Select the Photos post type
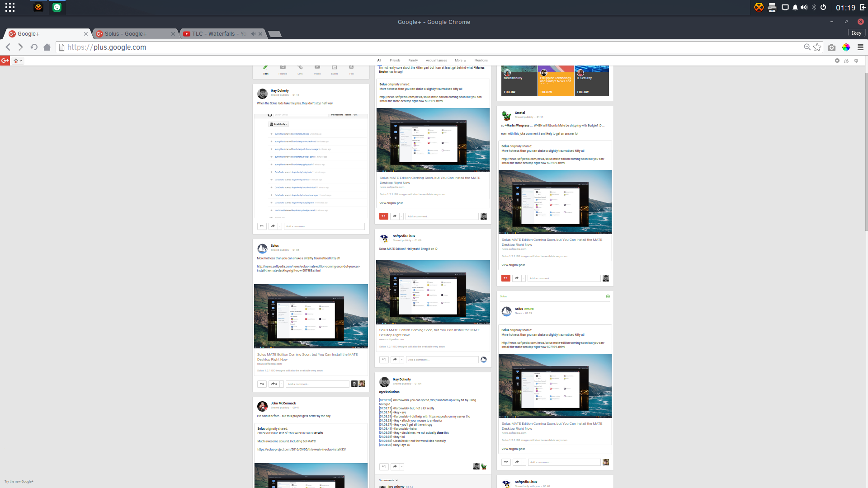Screen dimensions: 868x488 point(283,70)
